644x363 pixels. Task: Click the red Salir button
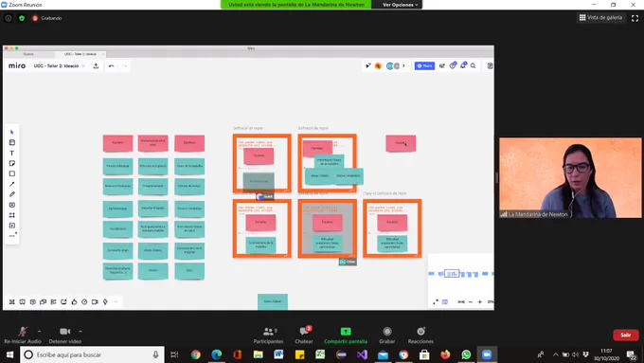point(625,336)
